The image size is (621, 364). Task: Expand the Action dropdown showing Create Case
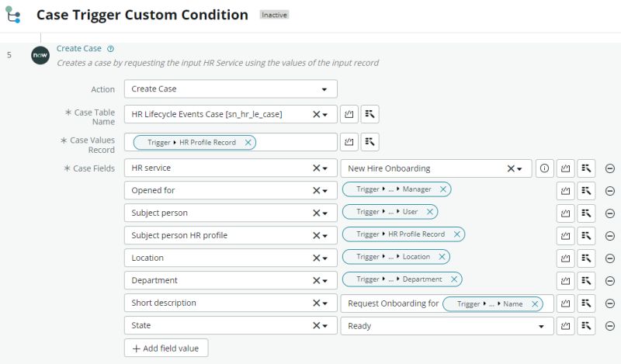(x=324, y=89)
